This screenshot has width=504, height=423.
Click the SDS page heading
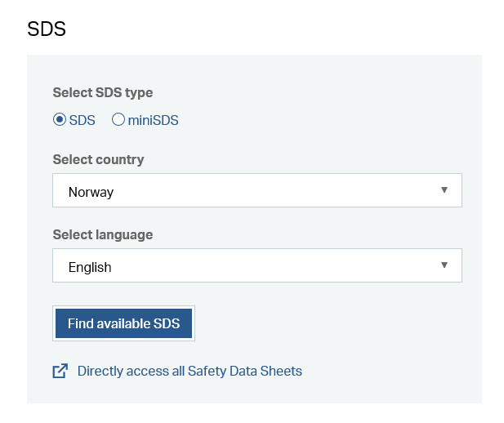click(47, 29)
